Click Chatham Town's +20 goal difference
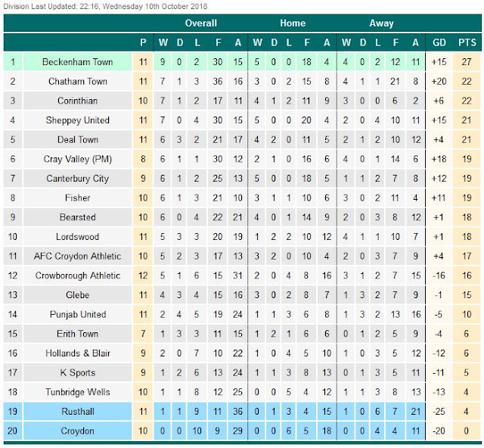Screen dimensions: 484x448 point(439,81)
